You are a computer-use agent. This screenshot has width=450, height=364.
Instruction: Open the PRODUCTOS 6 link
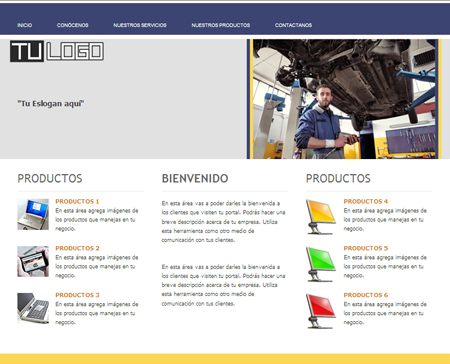[x=366, y=295]
